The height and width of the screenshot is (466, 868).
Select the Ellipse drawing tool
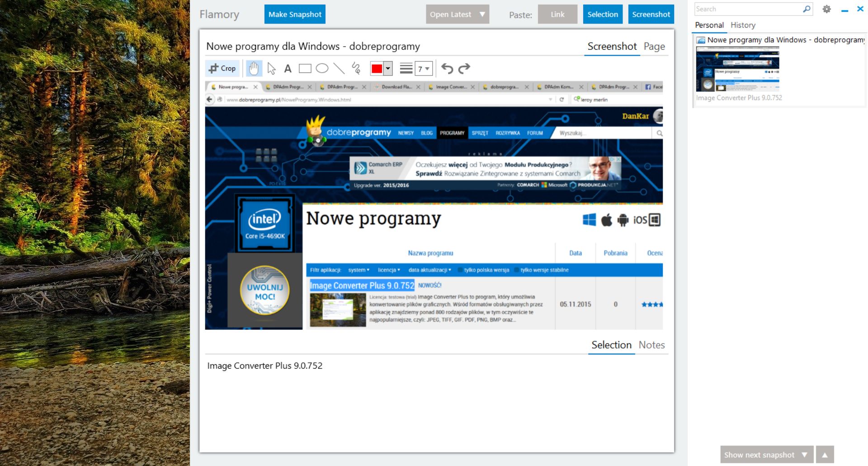click(322, 68)
